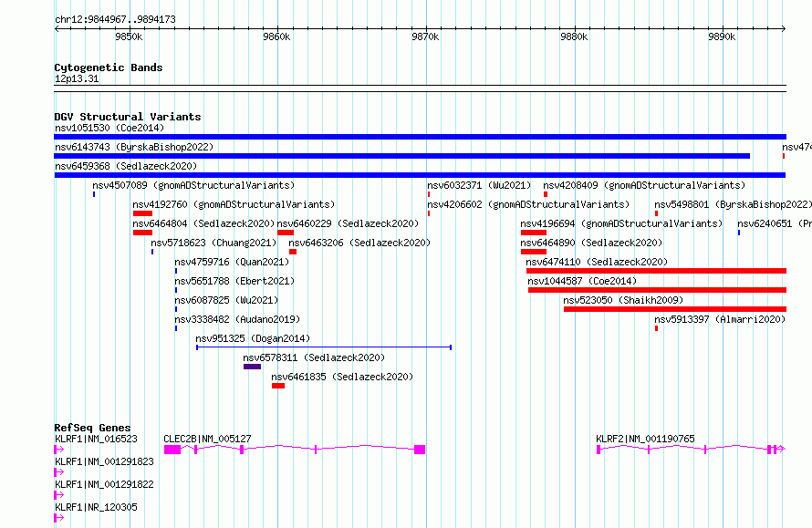Viewport: 812px width, 528px height.
Task: Select the KLRF2 first exon marker
Action: point(599,450)
